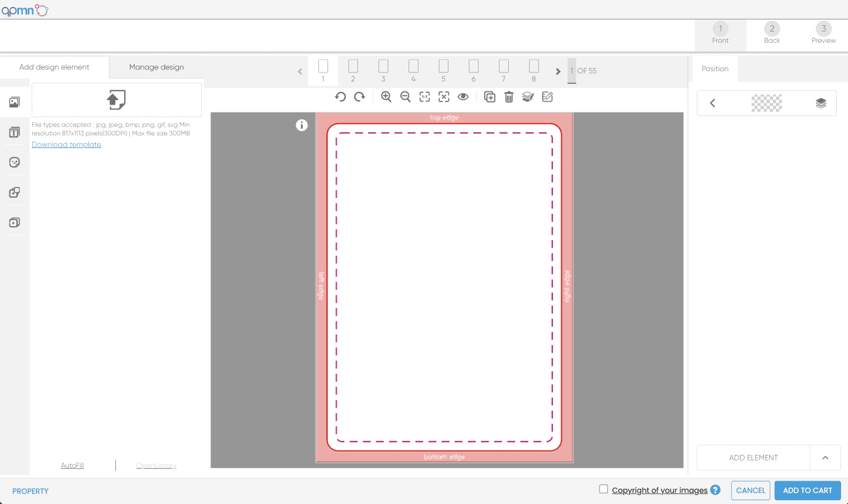Click the upload image file icon
This screenshot has width=848, height=504.
(117, 100)
